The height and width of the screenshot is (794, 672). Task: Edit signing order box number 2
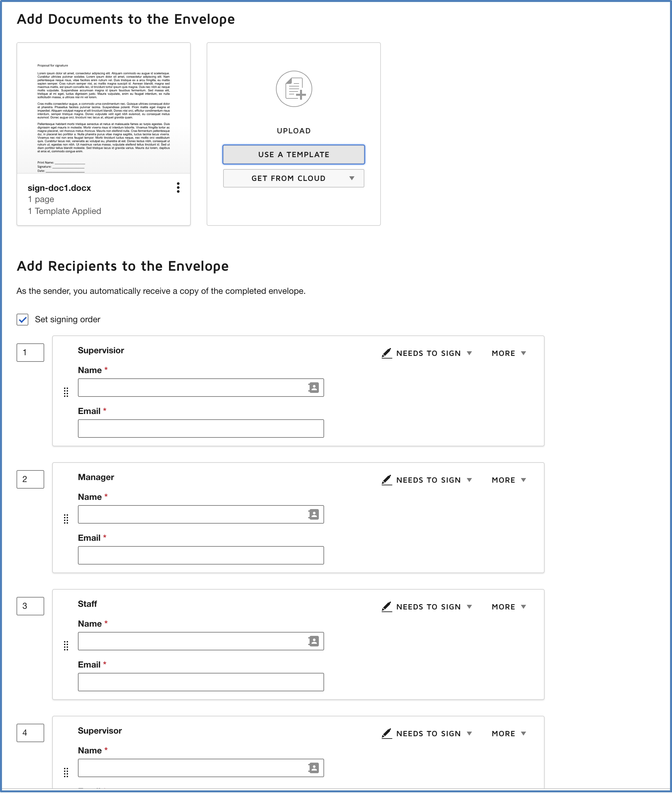point(30,479)
